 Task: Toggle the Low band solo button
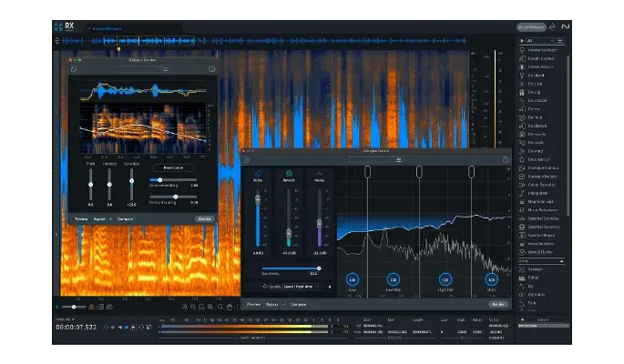point(352,278)
